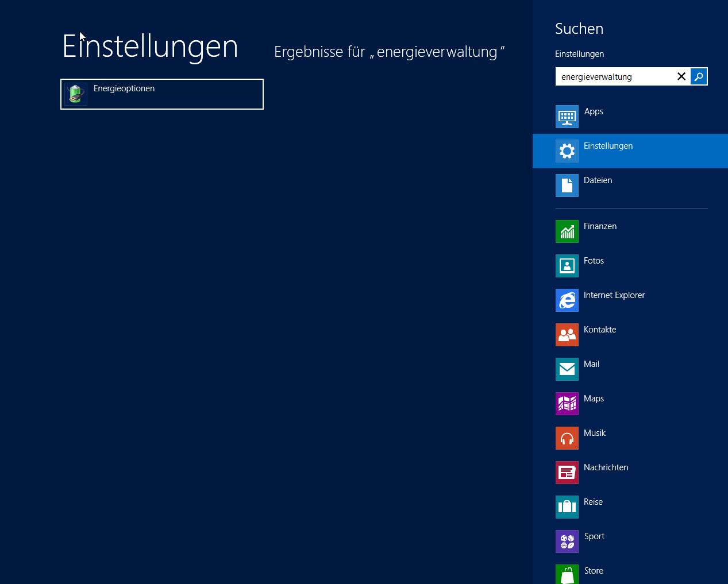This screenshot has width=728, height=584.
Task: Click the Dateien document icon
Action: [567, 185]
